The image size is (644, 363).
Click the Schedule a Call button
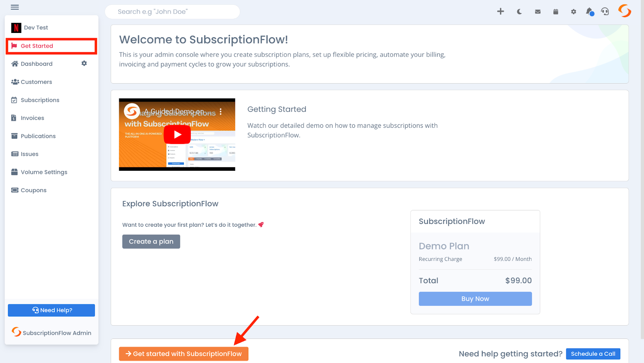coord(593,354)
